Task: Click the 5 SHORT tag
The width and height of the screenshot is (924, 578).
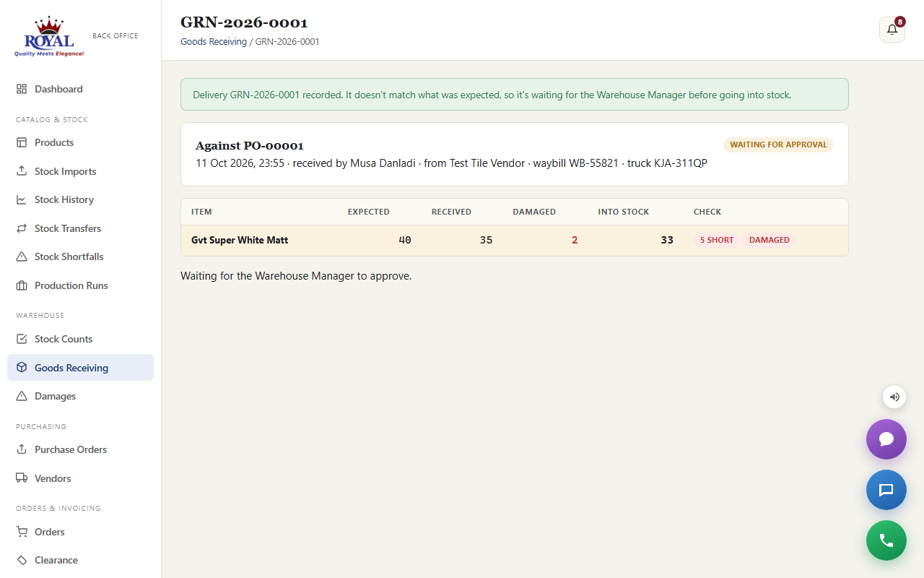Action: [x=717, y=240]
